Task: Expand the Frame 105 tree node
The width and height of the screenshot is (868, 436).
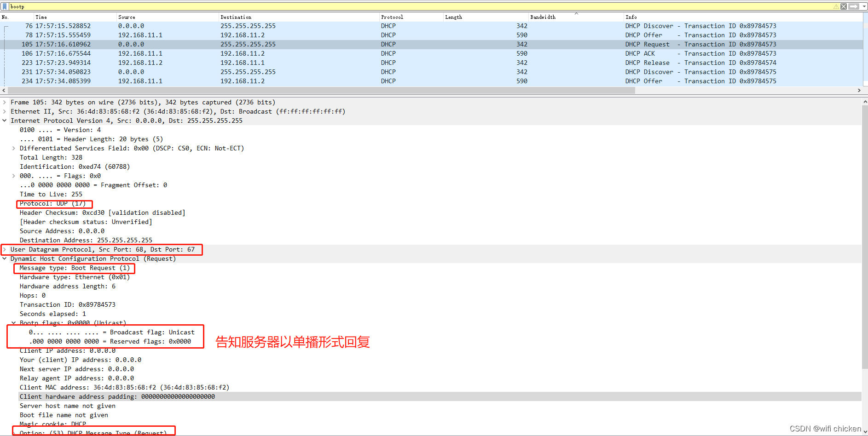Action: click(x=5, y=102)
